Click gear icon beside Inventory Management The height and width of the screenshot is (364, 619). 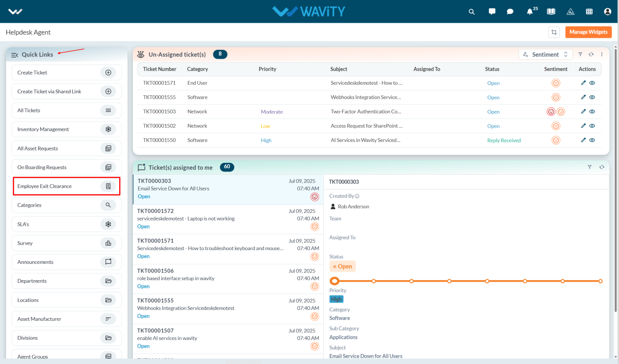pos(108,129)
